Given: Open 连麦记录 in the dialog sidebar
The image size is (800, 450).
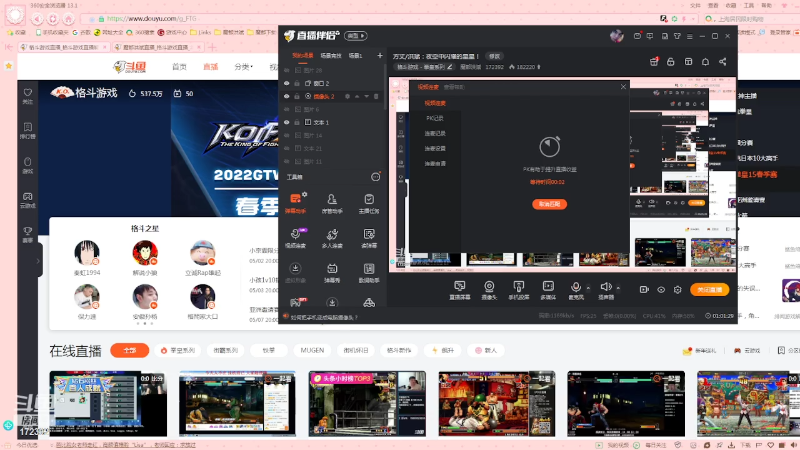Looking at the screenshot, I should [x=435, y=133].
